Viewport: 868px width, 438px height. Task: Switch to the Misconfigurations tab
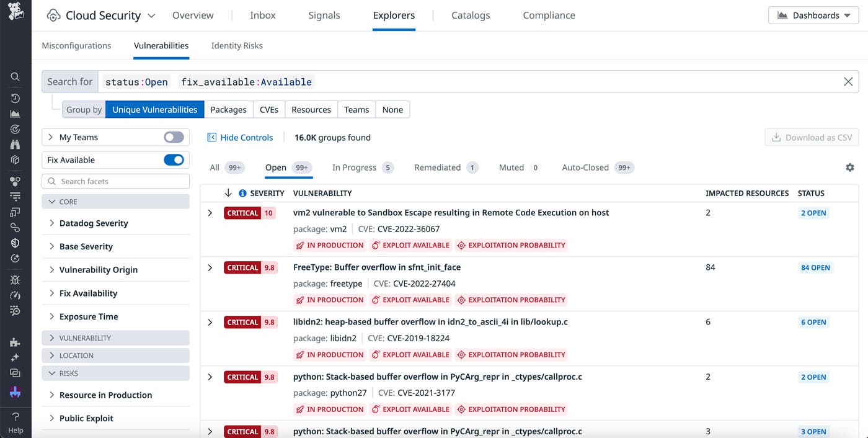tap(76, 45)
